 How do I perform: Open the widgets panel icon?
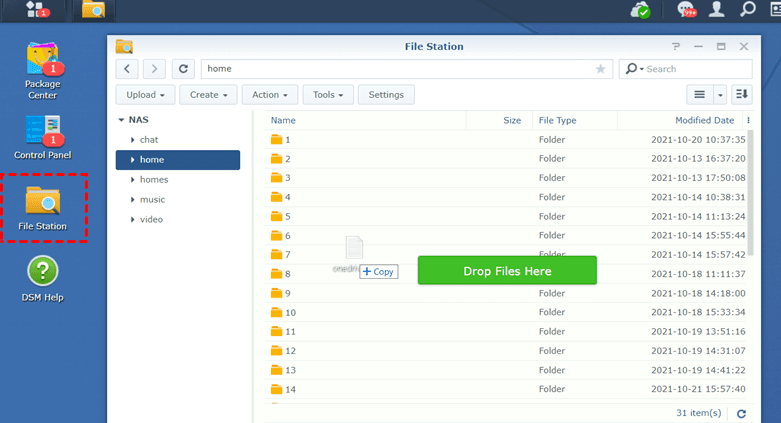(x=775, y=9)
